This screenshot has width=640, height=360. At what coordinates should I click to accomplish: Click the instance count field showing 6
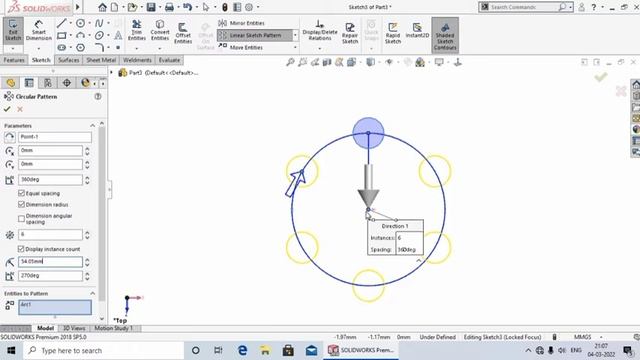tap(50, 235)
